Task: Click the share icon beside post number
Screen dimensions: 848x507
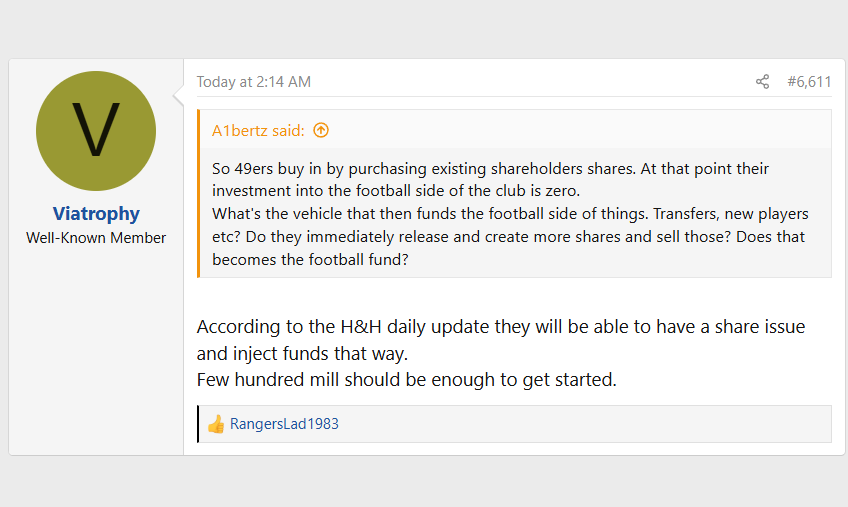Action: 762,82
